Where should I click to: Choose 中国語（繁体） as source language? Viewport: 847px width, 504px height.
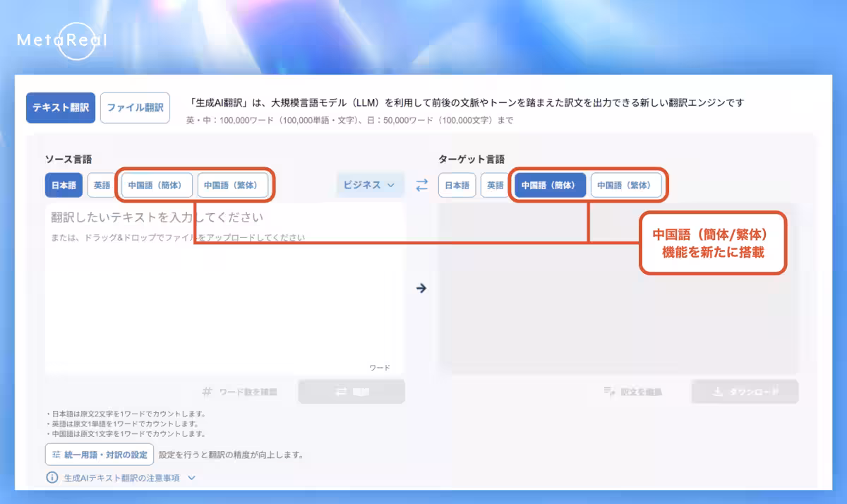point(233,186)
